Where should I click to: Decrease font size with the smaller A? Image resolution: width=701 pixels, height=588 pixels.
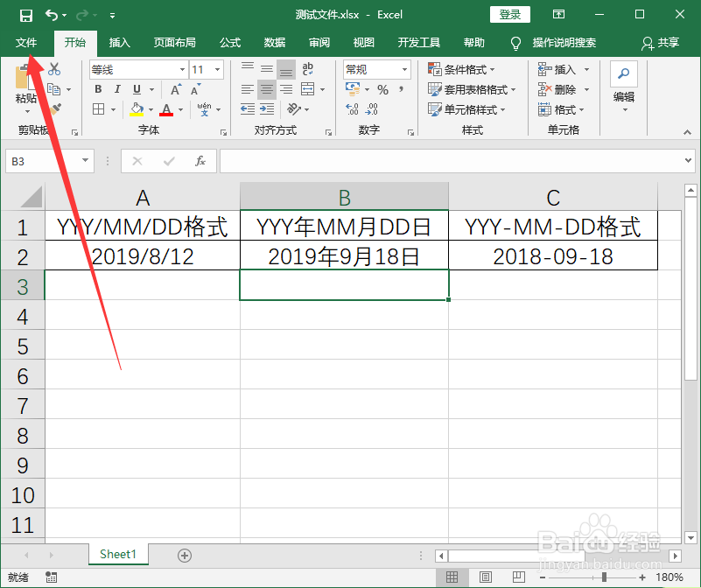(x=196, y=89)
